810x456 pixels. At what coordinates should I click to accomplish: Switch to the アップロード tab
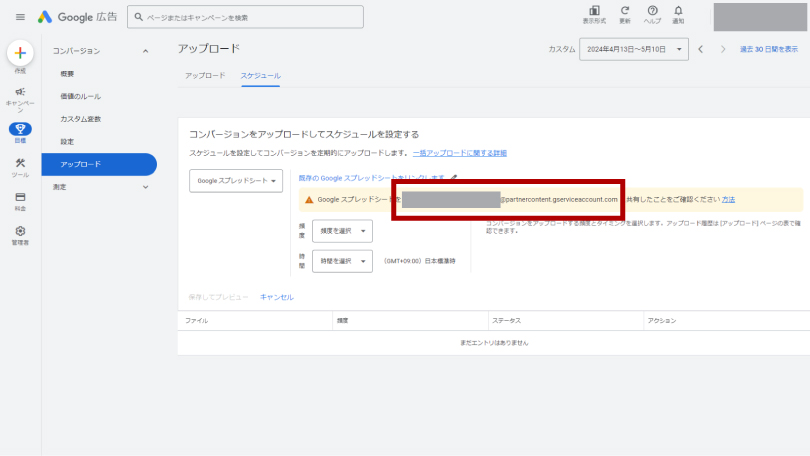tap(205, 75)
